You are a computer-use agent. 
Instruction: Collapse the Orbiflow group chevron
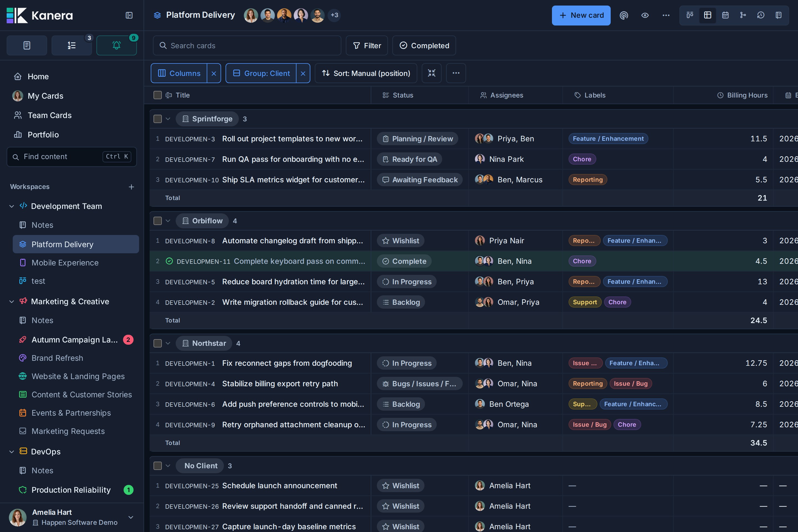pyautogui.click(x=168, y=221)
